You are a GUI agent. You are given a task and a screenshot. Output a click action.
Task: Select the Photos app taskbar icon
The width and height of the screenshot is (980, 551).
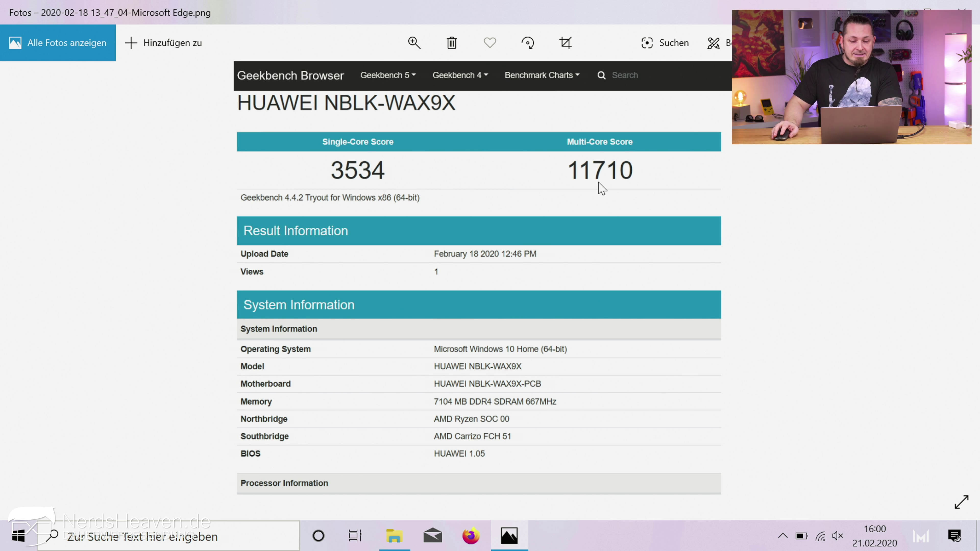tap(509, 536)
